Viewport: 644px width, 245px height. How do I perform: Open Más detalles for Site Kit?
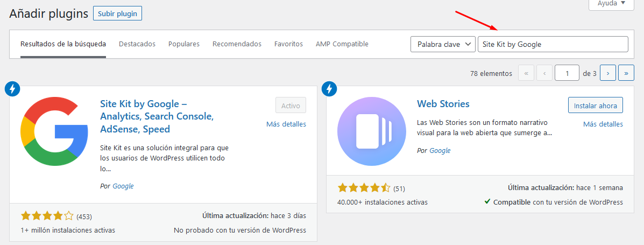click(286, 124)
